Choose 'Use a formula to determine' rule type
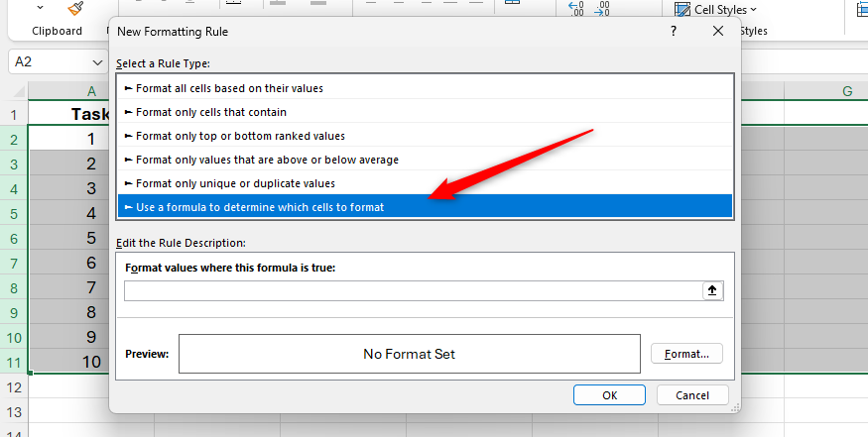Image resolution: width=868 pixels, height=437 pixels. coord(259,207)
